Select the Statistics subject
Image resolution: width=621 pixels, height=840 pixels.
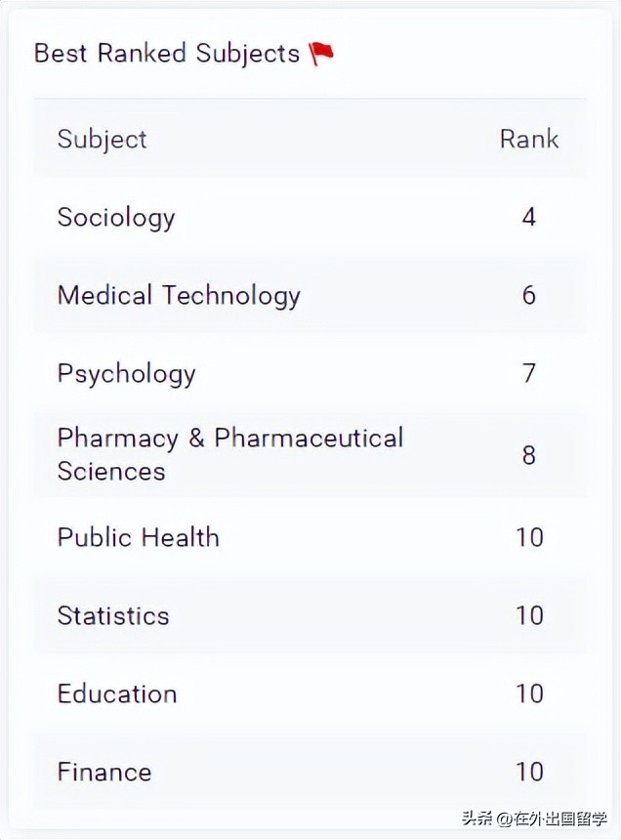(x=113, y=615)
